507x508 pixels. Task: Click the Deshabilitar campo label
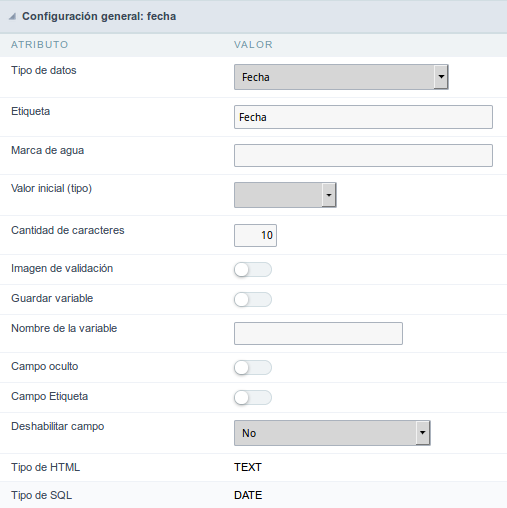pyautogui.click(x=58, y=427)
